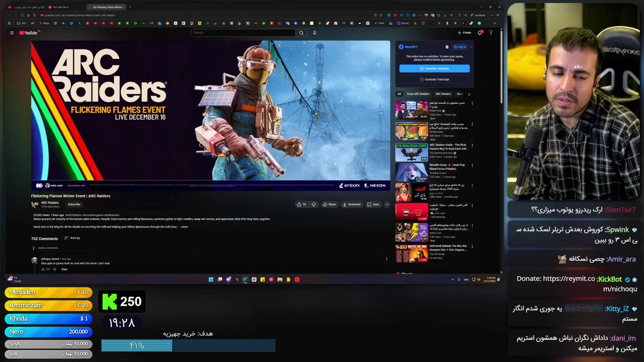Open options for Bloodlit Omen video
644x362 pixels.
(472, 165)
